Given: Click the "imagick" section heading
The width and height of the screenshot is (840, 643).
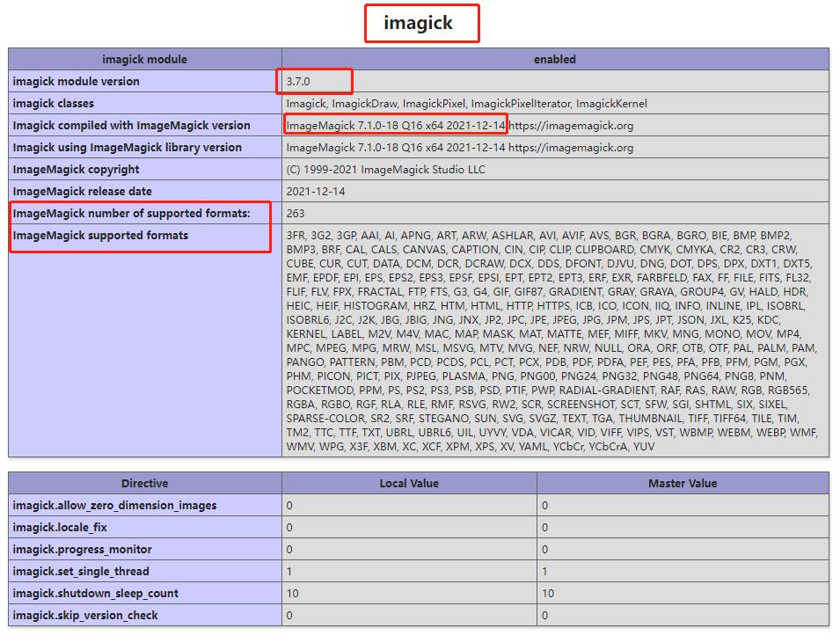Looking at the screenshot, I should pos(418,23).
